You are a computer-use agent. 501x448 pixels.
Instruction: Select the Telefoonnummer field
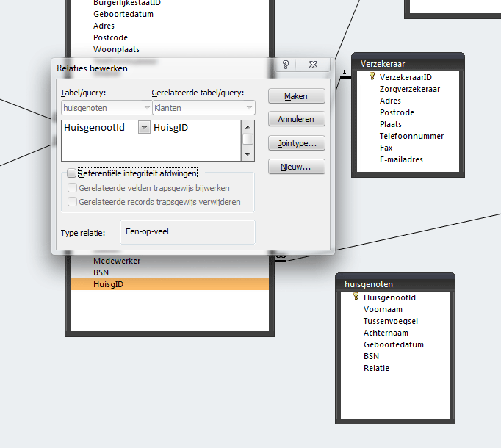point(411,136)
